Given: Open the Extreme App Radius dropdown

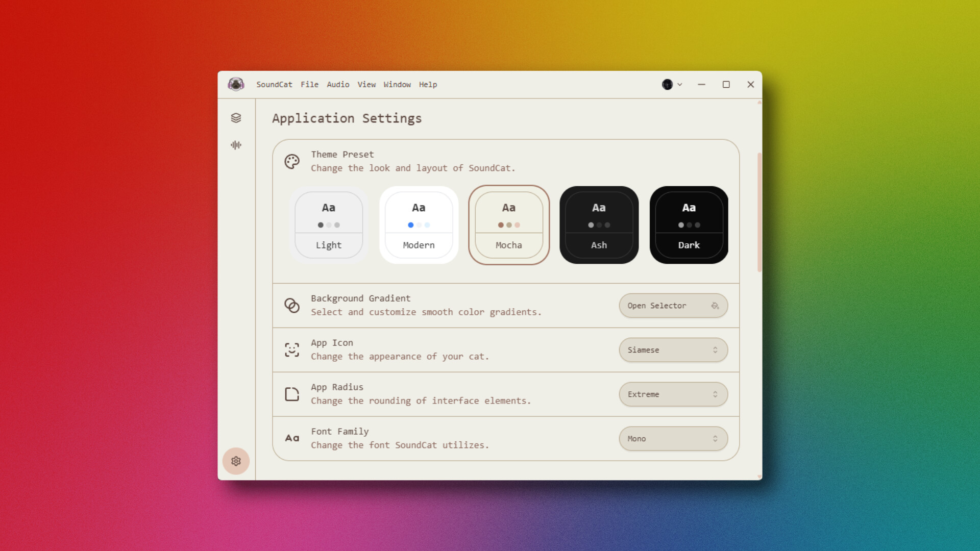Looking at the screenshot, I should [x=673, y=394].
